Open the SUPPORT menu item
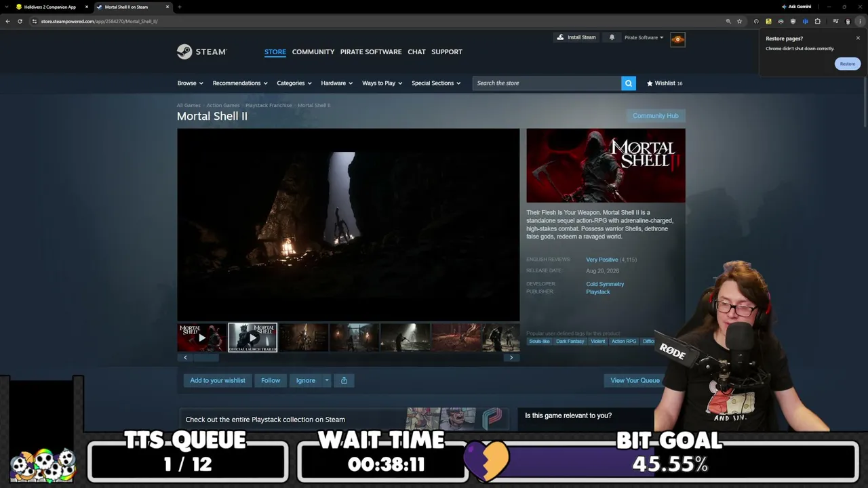This screenshot has height=488, width=868. point(447,52)
